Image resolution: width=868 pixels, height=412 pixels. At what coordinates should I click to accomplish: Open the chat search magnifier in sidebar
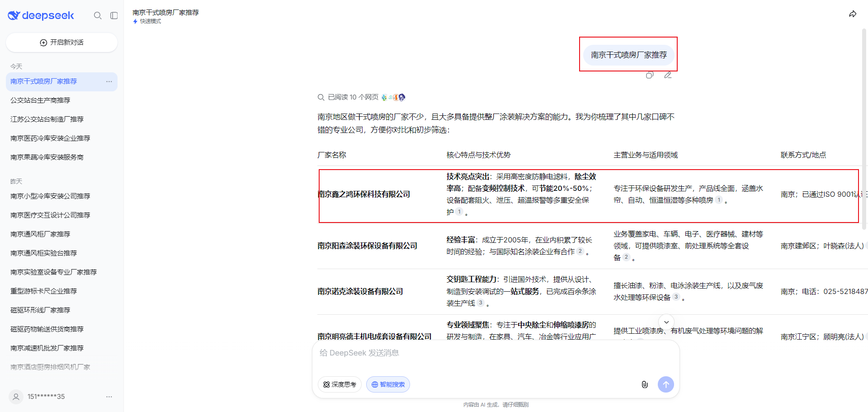pyautogui.click(x=98, y=15)
